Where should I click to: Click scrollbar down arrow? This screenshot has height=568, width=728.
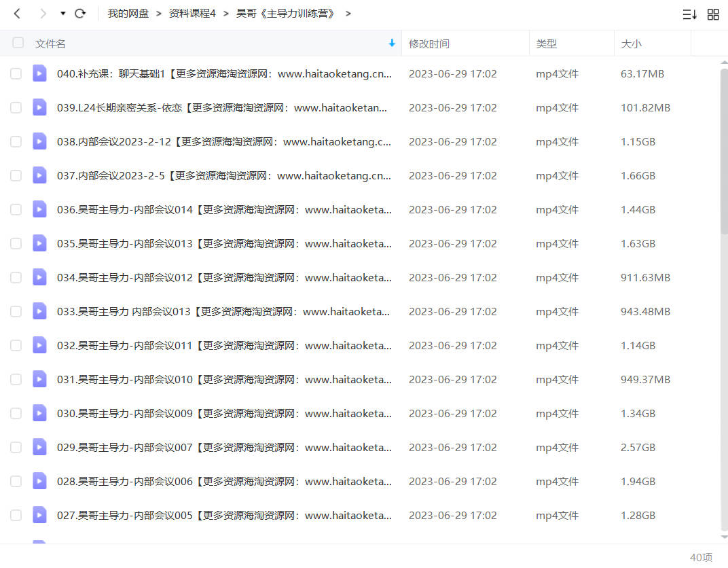pos(725,537)
